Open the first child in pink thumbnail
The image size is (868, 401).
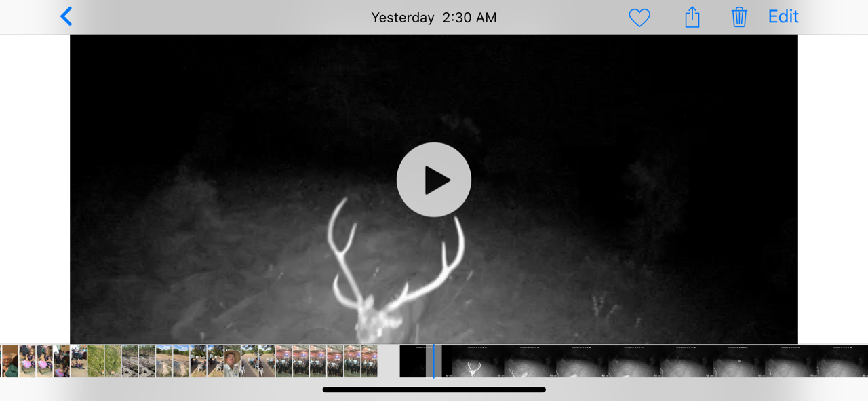tap(27, 361)
